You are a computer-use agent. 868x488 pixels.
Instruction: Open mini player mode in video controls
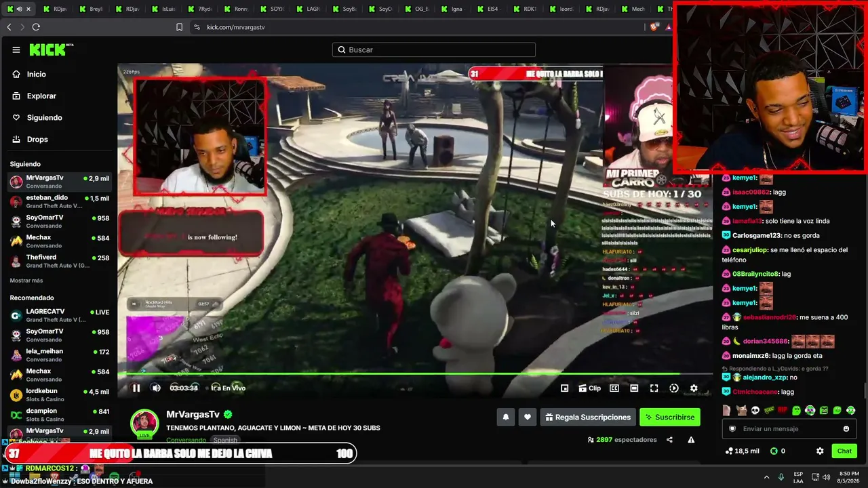[x=564, y=388]
